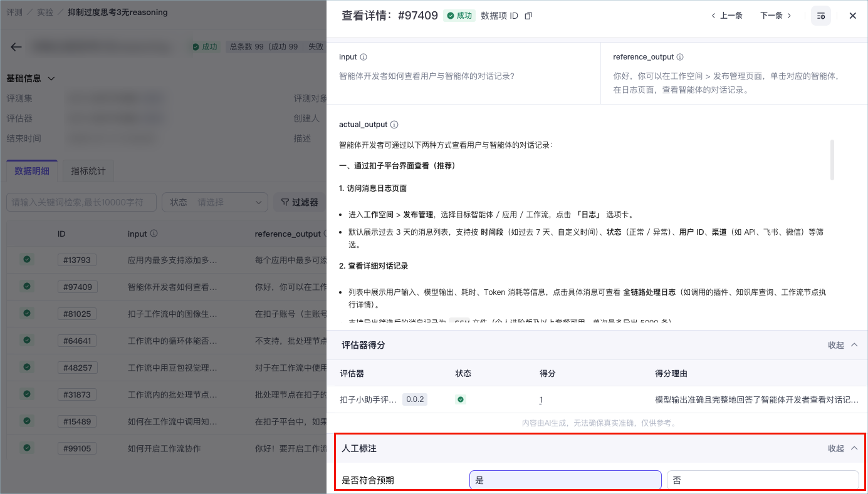Open the 实验 breadcrumb link
The width and height of the screenshot is (868, 494).
(45, 12)
